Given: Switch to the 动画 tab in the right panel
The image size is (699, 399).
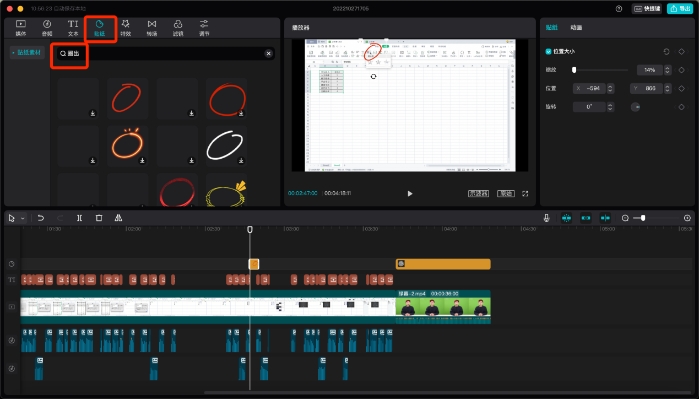Looking at the screenshot, I should (x=576, y=28).
